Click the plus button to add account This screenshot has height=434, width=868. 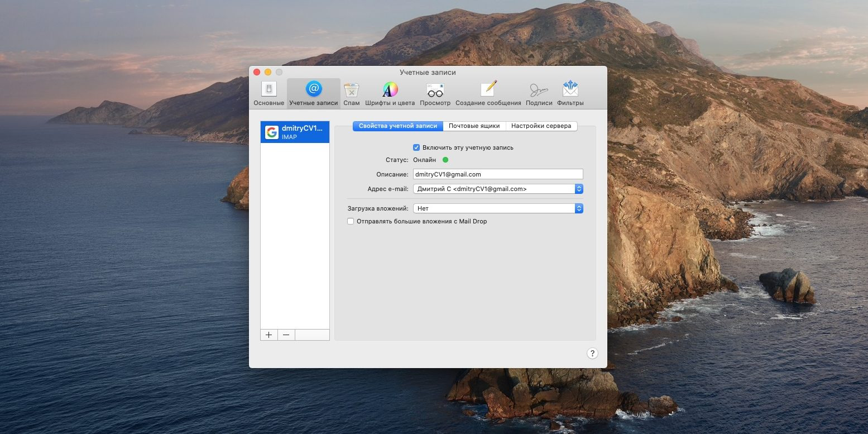tap(268, 335)
